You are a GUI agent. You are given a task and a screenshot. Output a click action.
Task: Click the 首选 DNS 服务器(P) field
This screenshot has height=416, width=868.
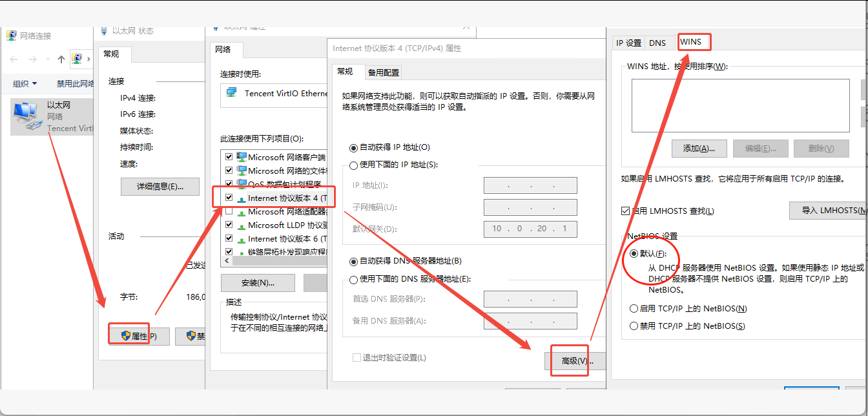530,299
